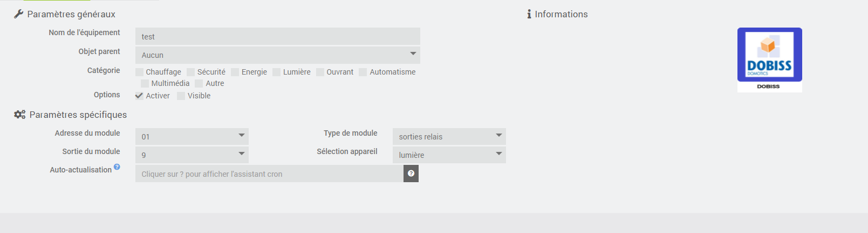This screenshot has width=868, height=233.
Task: Open the Objet parent dropdown
Action: tap(277, 55)
